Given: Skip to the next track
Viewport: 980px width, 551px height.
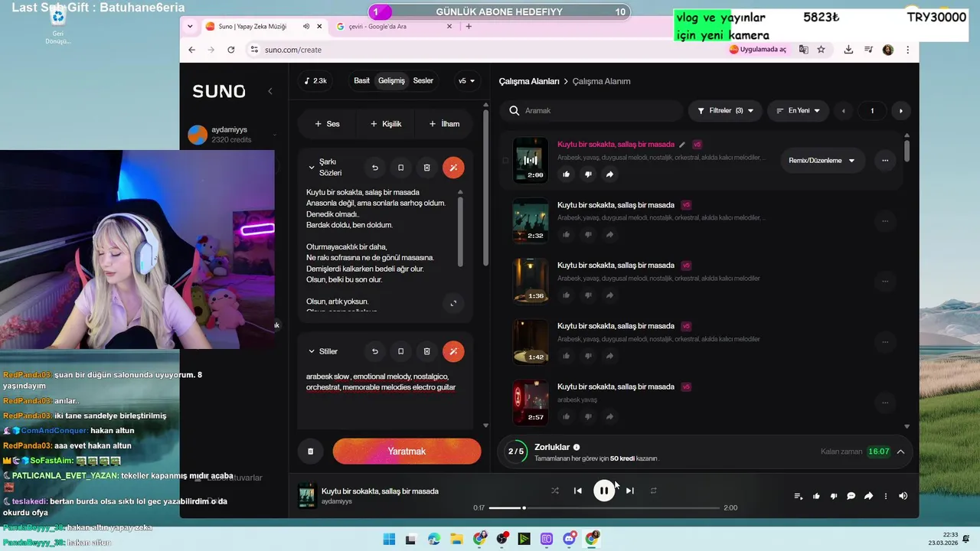Looking at the screenshot, I should coord(629,491).
